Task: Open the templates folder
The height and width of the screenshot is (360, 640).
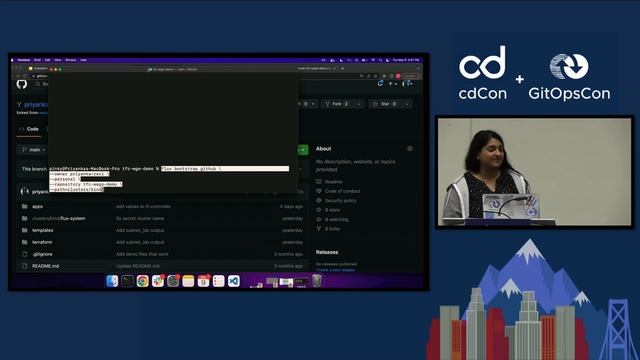Action: 42,230
